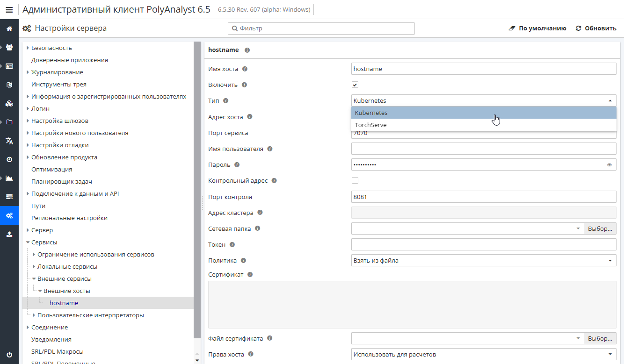Image resolution: width=624 pixels, height=364 pixels.
Task: Click info icon beside Адрес хоста
Action: (250, 117)
